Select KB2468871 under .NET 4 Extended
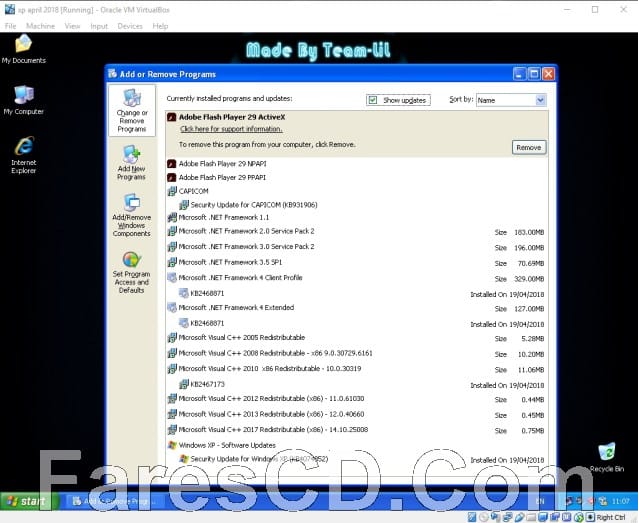Image resolution: width=638 pixels, height=523 pixels. pyautogui.click(x=207, y=324)
